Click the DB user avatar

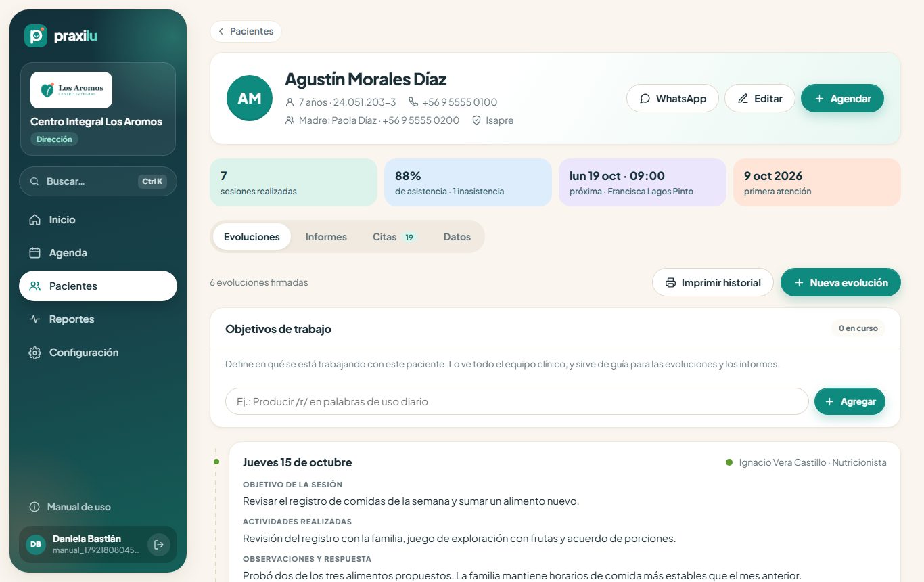[x=36, y=545]
